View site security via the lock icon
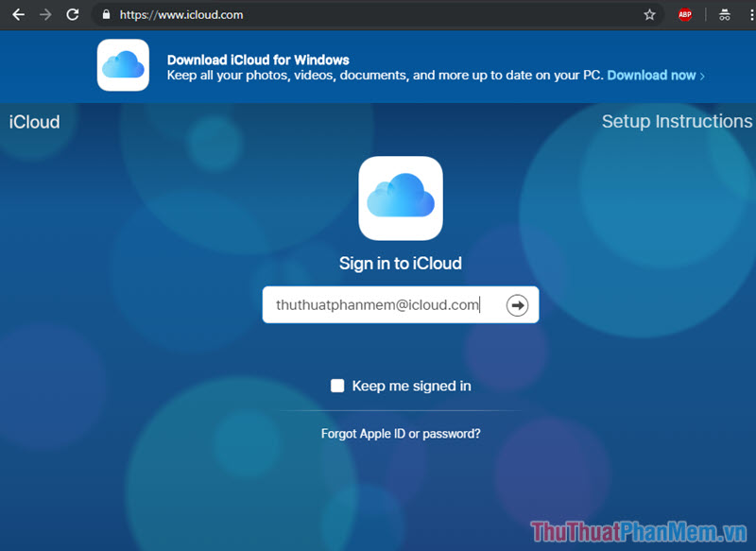The height and width of the screenshot is (551, 756). pos(107,14)
